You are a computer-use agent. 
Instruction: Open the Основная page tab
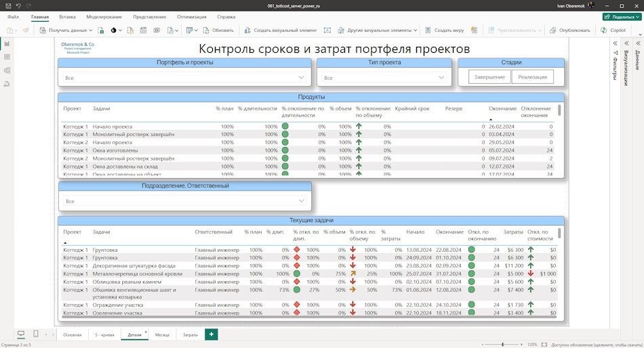(73, 335)
